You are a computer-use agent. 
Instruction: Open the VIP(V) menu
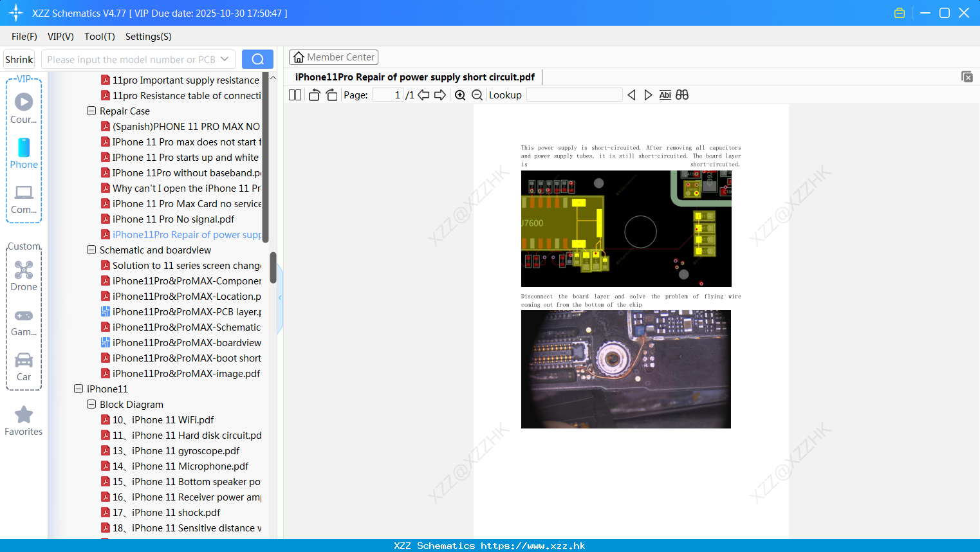(60, 37)
